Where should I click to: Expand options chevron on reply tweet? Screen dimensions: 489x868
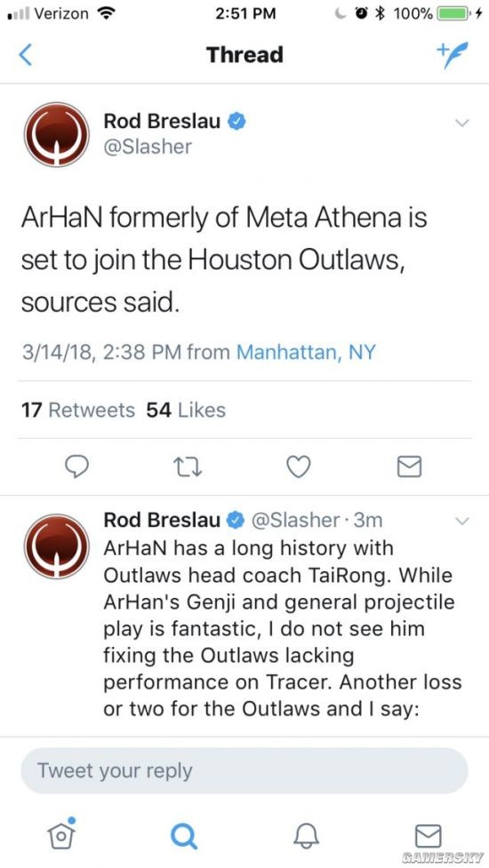pyautogui.click(x=461, y=521)
